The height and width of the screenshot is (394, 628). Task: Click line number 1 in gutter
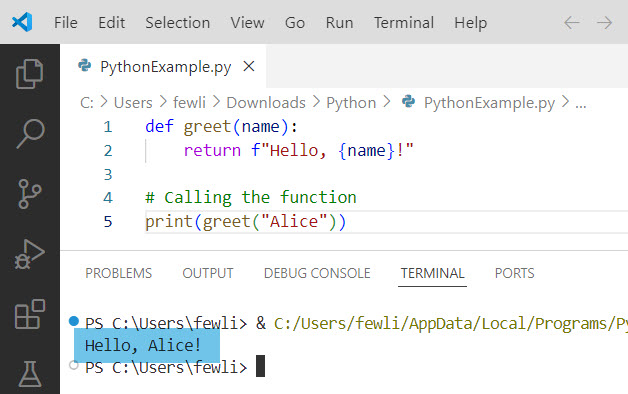tap(108, 127)
